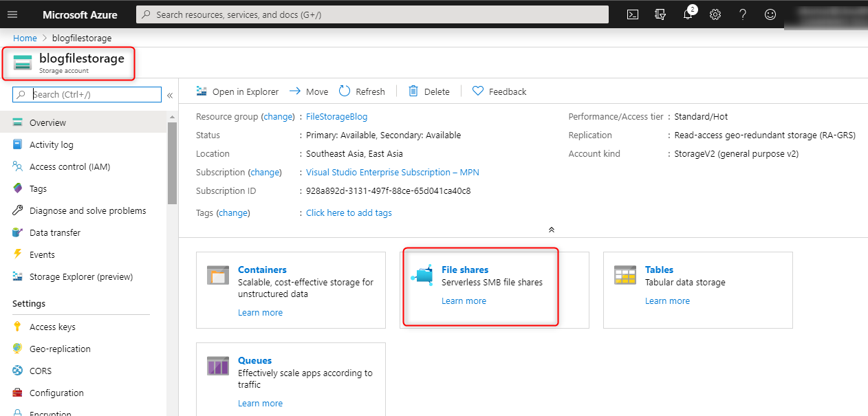Open notifications bell icon
Viewport: 868px width, 416px height.
pyautogui.click(x=688, y=14)
